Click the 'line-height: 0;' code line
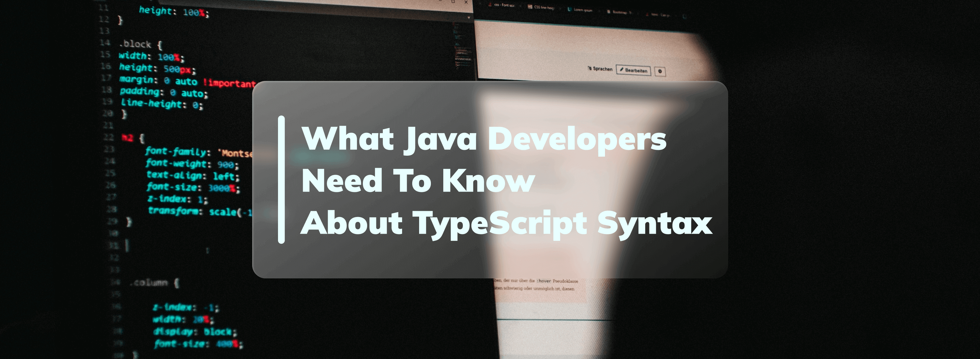 162,103
